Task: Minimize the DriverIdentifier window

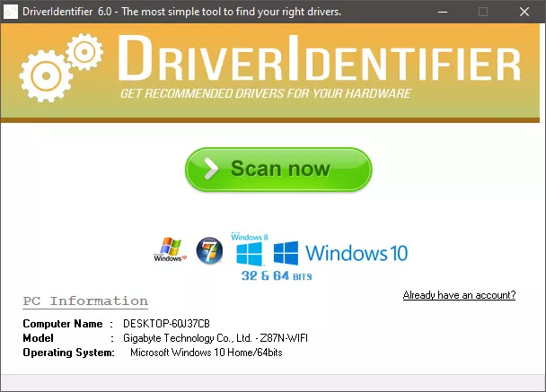Action: (x=443, y=12)
